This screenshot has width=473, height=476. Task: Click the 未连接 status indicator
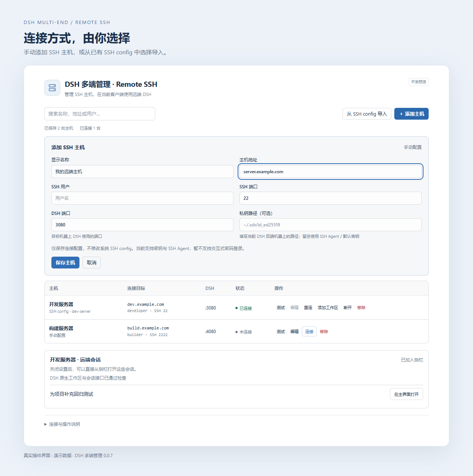[244, 332]
